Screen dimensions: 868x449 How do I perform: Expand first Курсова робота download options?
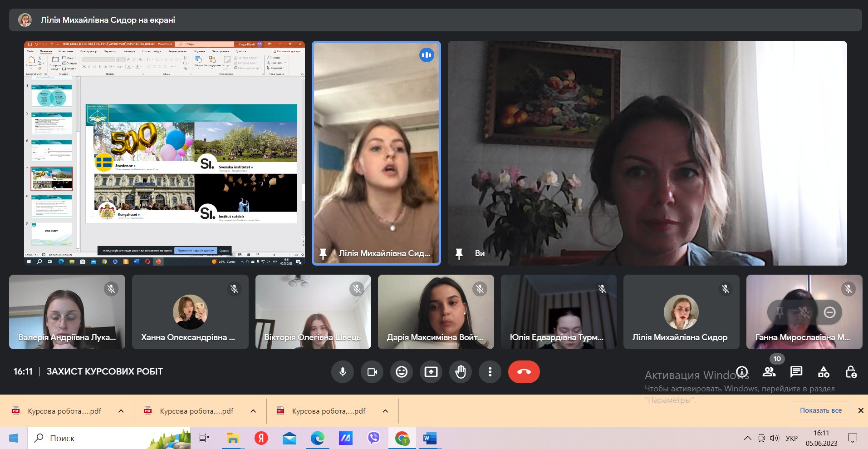point(121,411)
